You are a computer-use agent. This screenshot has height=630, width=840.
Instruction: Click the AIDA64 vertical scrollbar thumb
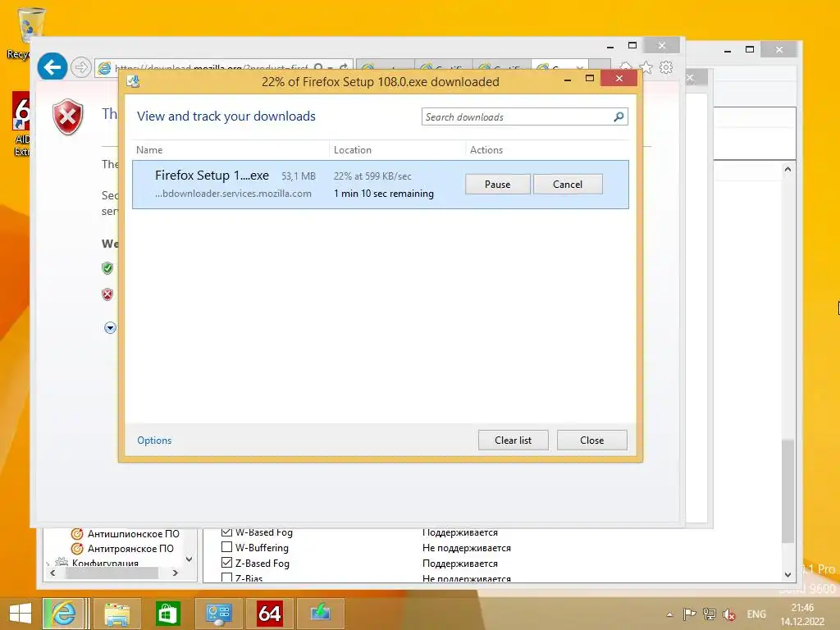[787, 491]
